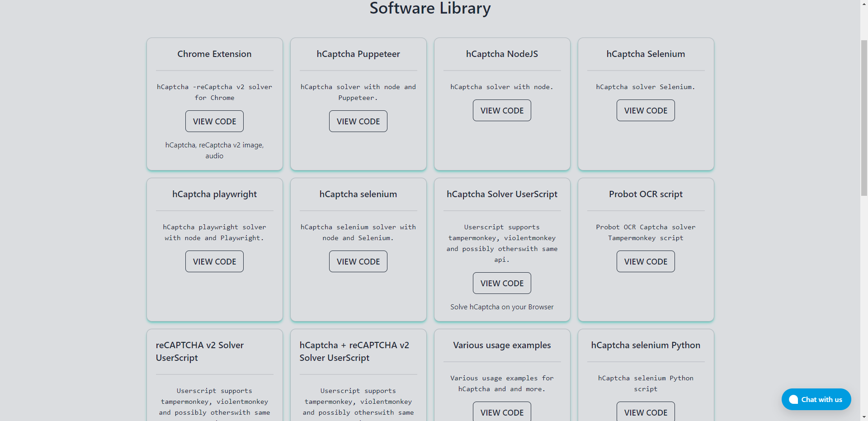The width and height of the screenshot is (868, 421).
Task: Click 'hCaptcha selenium Python script' description
Action: (x=646, y=383)
